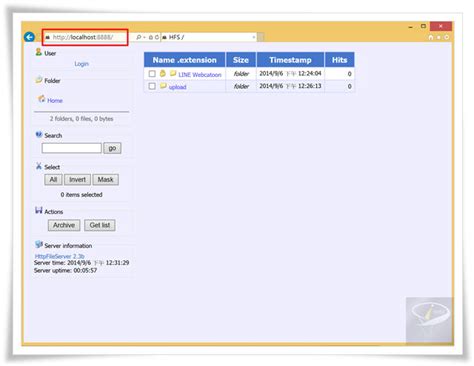Click the Login link
The height and width of the screenshot is (366, 474).
[81, 64]
